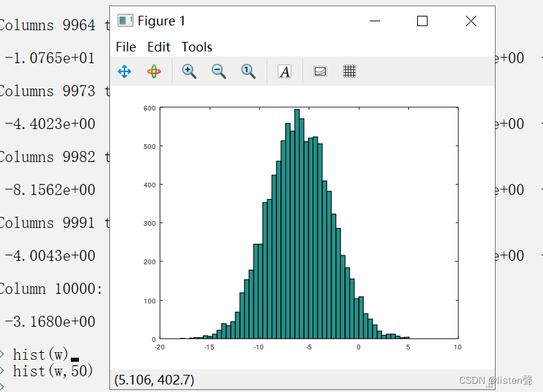Select the Insert Text tool icon

(285, 71)
